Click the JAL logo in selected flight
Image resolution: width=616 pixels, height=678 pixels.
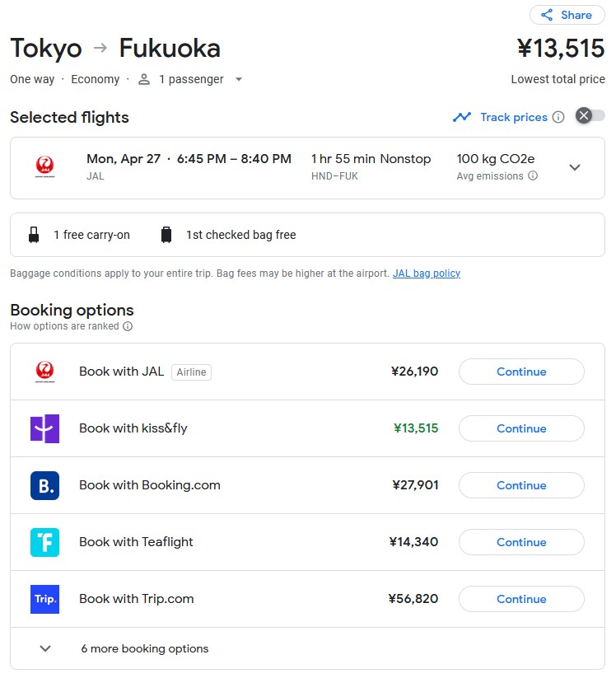tap(45, 167)
